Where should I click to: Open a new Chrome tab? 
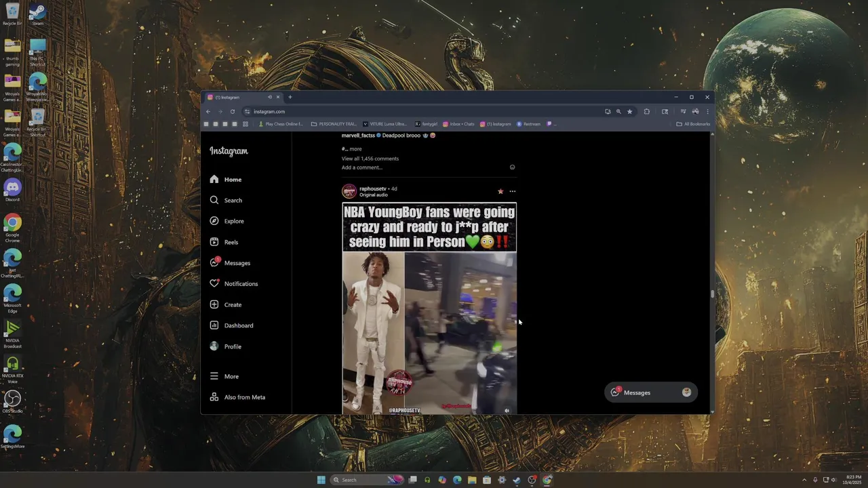(290, 97)
